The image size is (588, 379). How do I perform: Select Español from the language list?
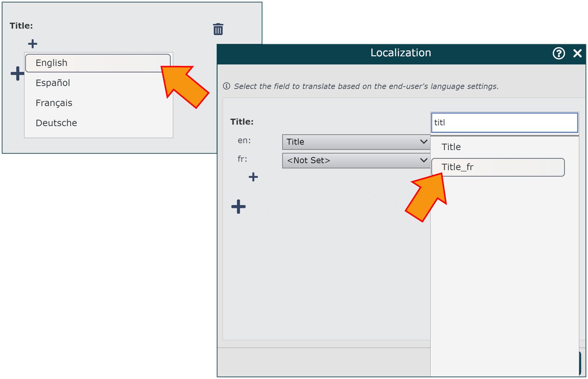pyautogui.click(x=98, y=83)
